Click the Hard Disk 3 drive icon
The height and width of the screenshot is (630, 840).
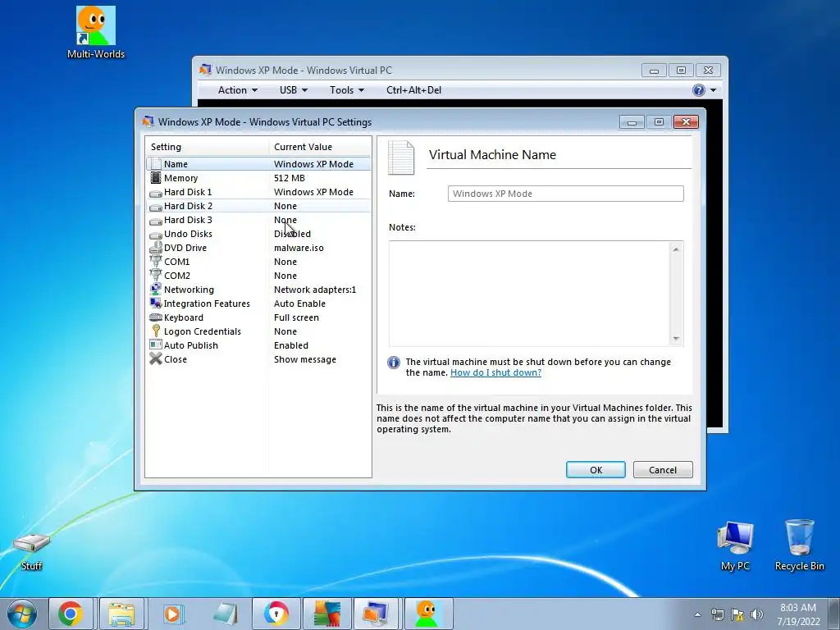(156, 221)
